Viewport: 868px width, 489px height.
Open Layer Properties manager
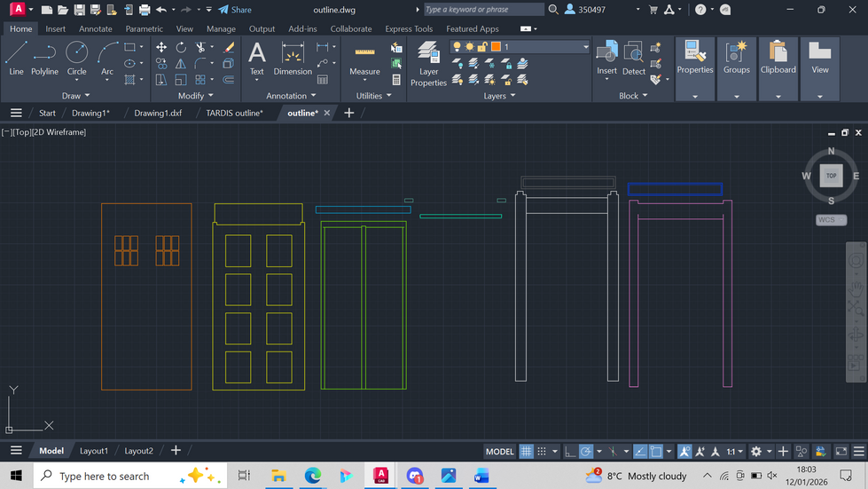pos(428,64)
